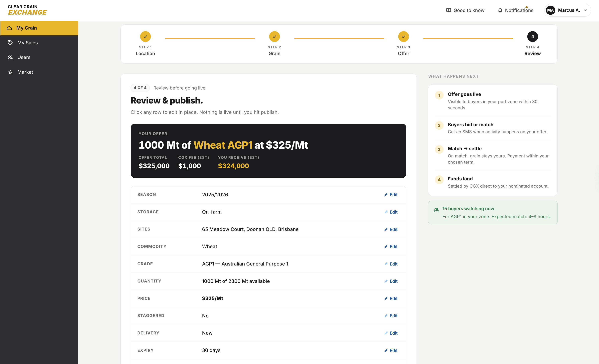Open the Clear Grain Exchange logo
The width and height of the screenshot is (599, 364).
(x=27, y=10)
